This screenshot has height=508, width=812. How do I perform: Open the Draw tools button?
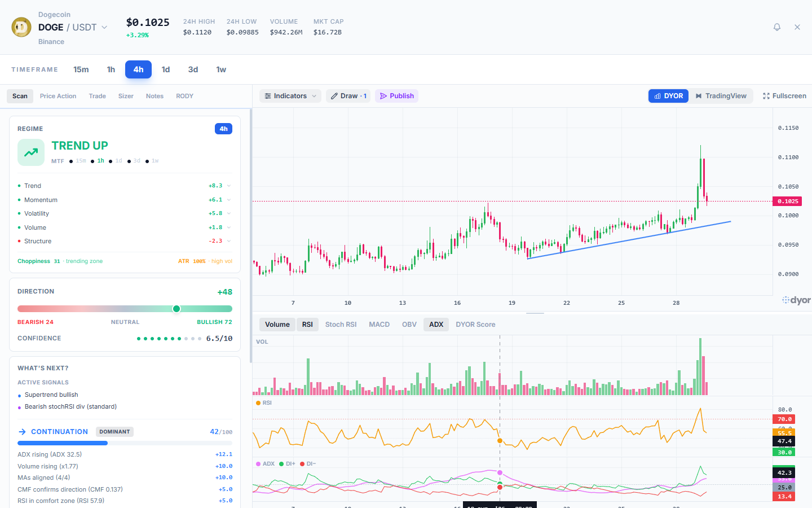pos(348,96)
